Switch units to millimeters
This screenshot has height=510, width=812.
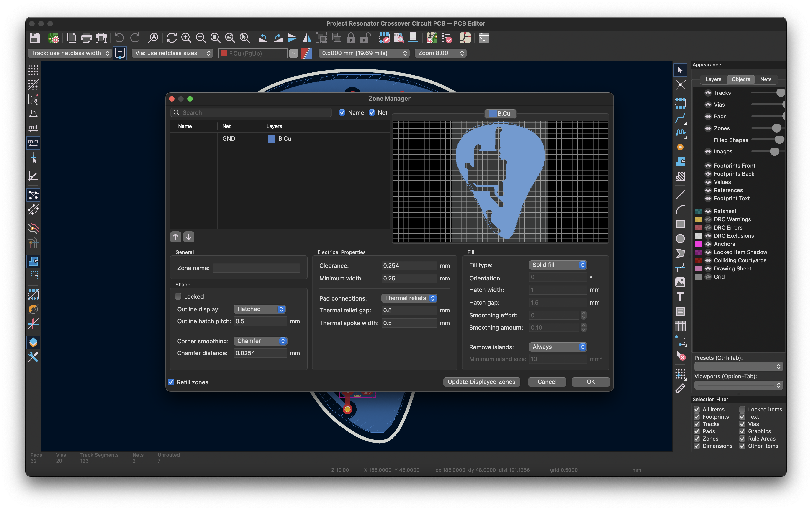tap(33, 143)
